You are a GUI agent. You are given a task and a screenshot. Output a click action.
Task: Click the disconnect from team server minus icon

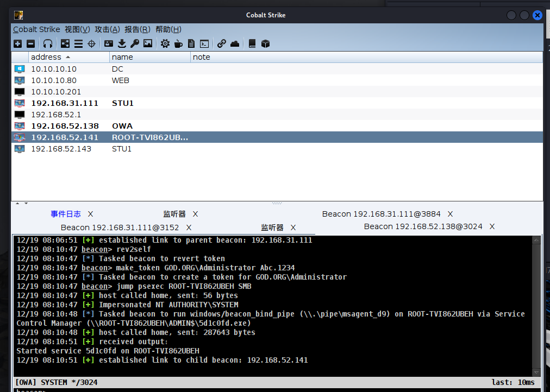click(31, 44)
